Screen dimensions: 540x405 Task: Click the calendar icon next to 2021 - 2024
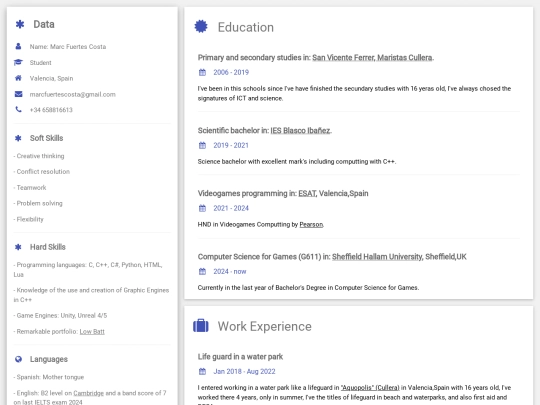pos(202,208)
